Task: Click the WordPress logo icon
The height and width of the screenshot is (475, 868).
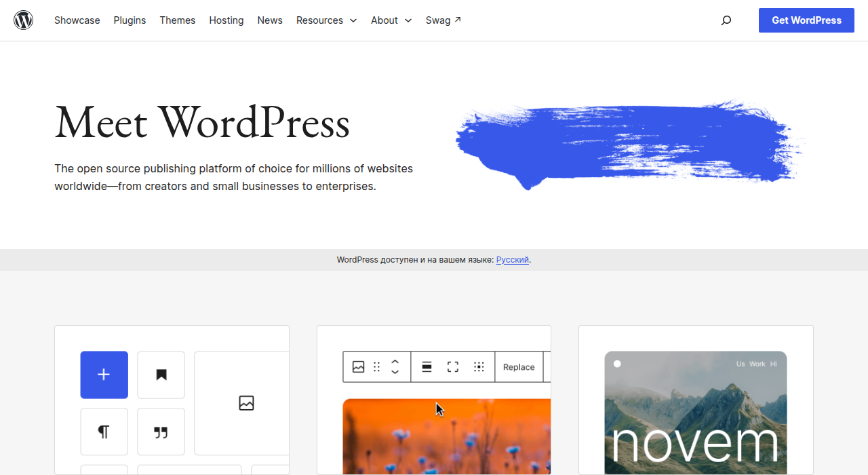Action: (x=24, y=20)
